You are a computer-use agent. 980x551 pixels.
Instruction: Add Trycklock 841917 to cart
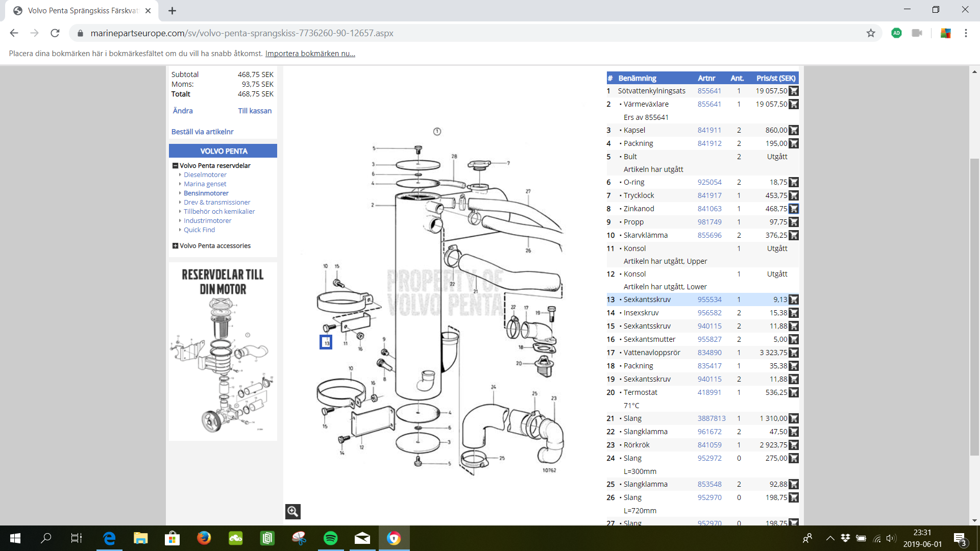pyautogui.click(x=794, y=195)
